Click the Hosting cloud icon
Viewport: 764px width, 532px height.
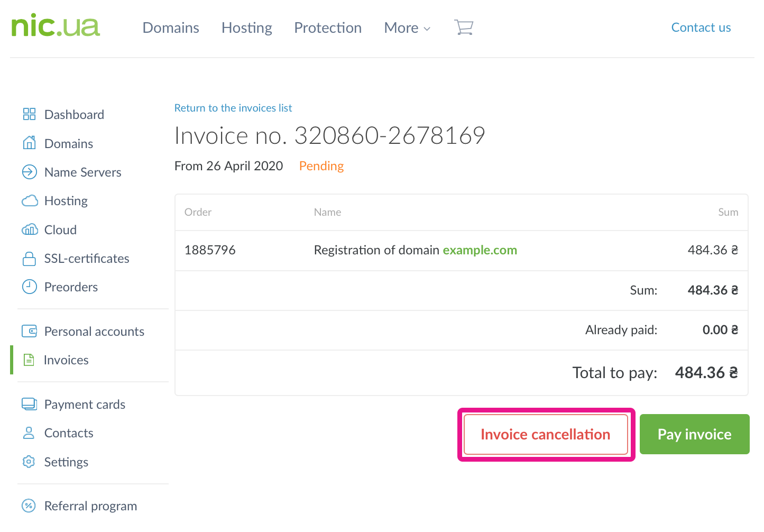(30, 200)
